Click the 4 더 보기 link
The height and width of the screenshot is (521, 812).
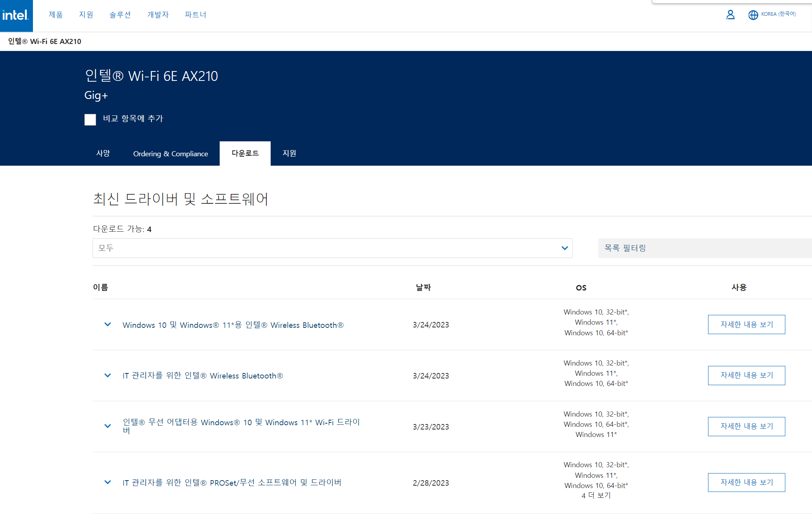tap(596, 495)
